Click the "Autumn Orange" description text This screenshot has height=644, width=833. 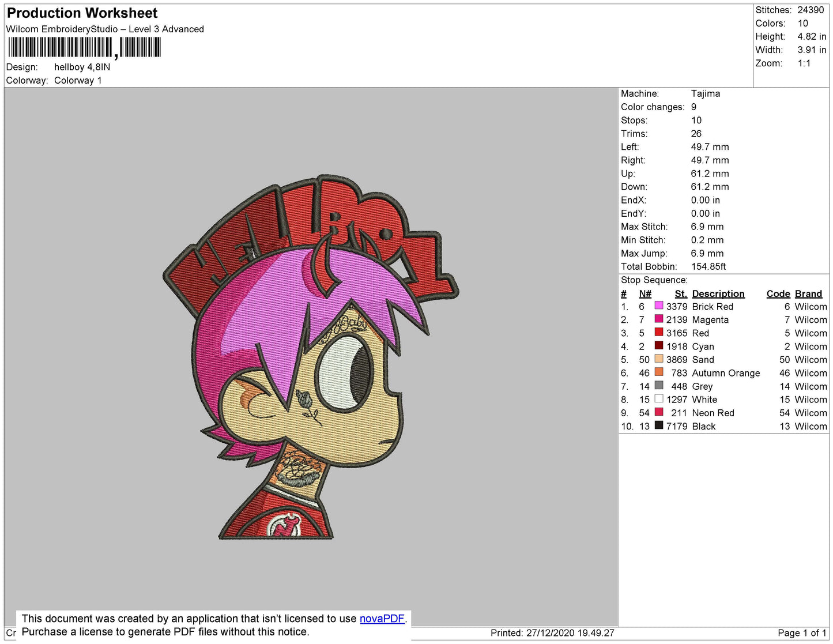pyautogui.click(x=726, y=373)
